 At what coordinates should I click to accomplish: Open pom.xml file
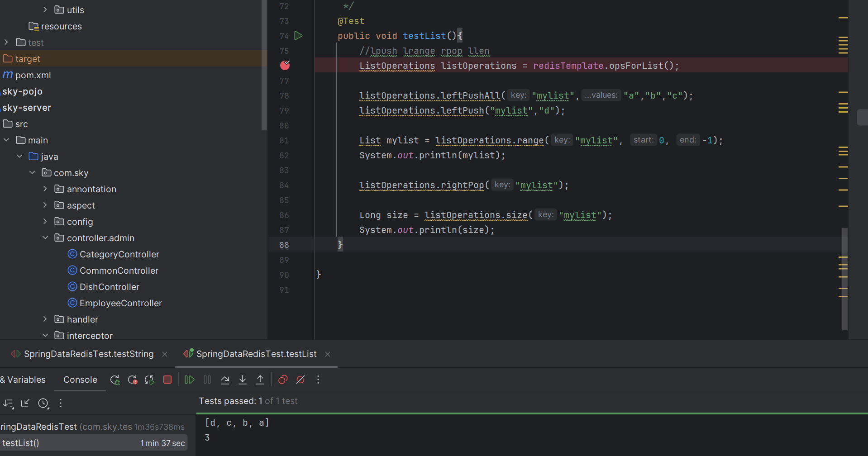(x=33, y=75)
